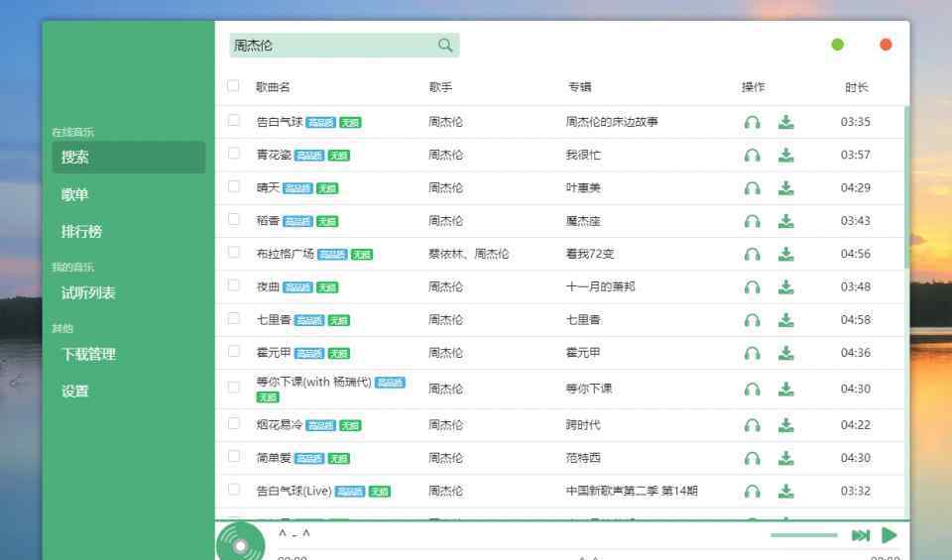Image resolution: width=952 pixels, height=560 pixels.
Task: Click the spinning disc album thumbnail
Action: 240,542
